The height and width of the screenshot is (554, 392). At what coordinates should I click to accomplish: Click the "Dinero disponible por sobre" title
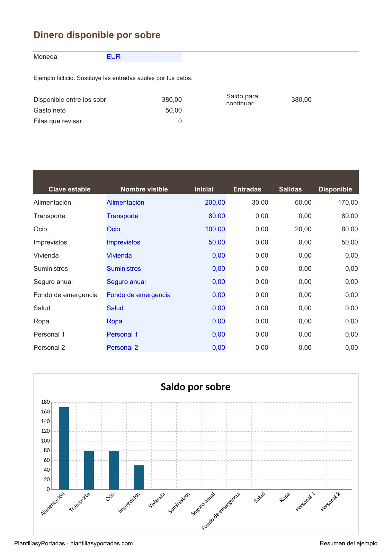click(x=97, y=35)
